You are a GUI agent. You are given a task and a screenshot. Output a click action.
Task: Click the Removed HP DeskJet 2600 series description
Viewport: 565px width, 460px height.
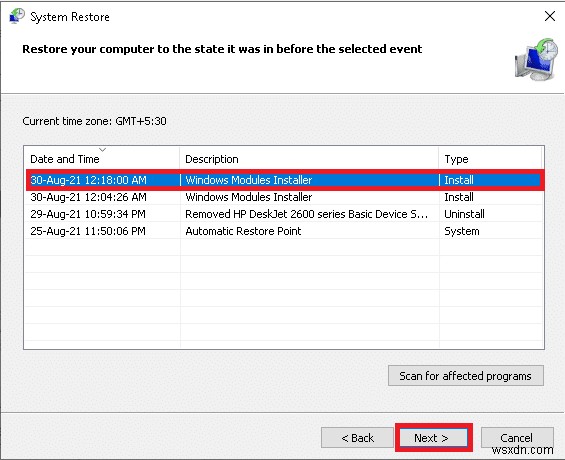pos(306,214)
